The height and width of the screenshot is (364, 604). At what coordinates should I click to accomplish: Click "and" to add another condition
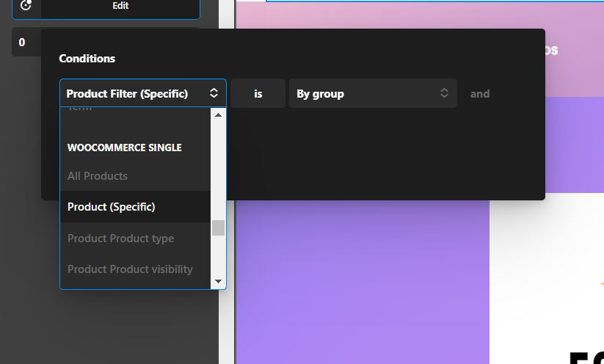coord(480,94)
